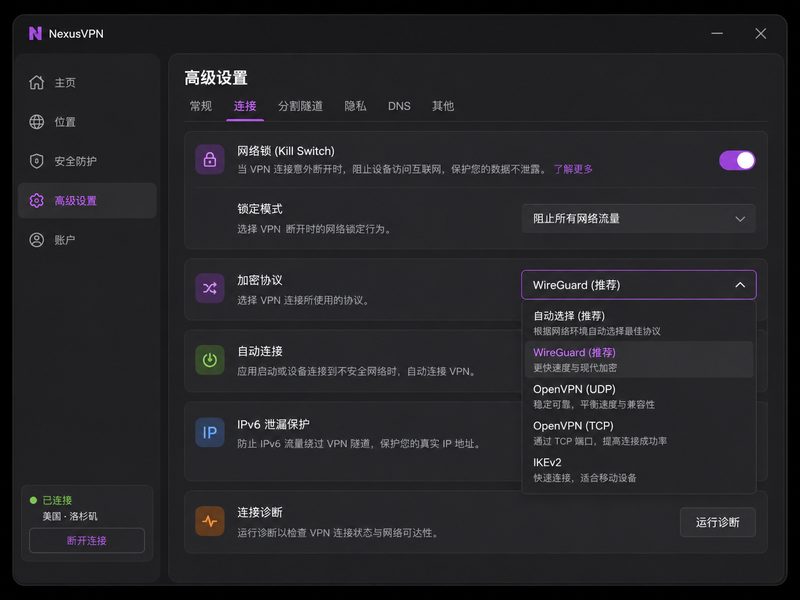The image size is (800, 600).
Task: Click the green 已连接 status dot
Action: click(x=34, y=500)
